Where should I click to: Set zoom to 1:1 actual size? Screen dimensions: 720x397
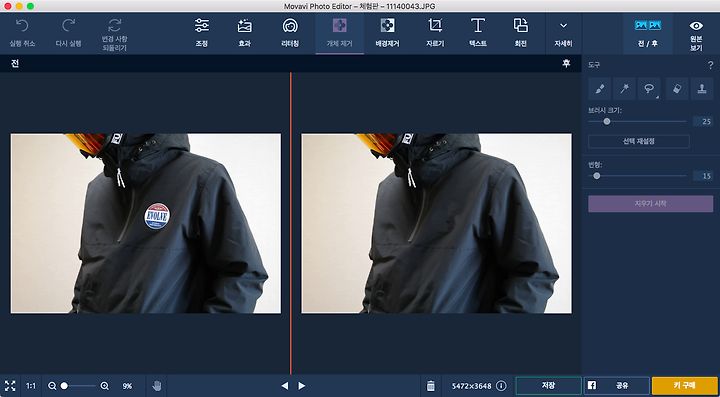31,386
